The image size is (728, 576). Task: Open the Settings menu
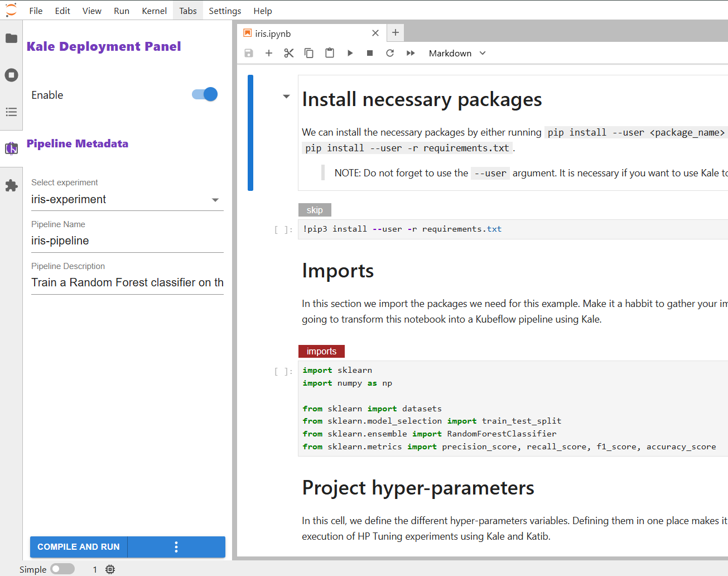tap(225, 11)
